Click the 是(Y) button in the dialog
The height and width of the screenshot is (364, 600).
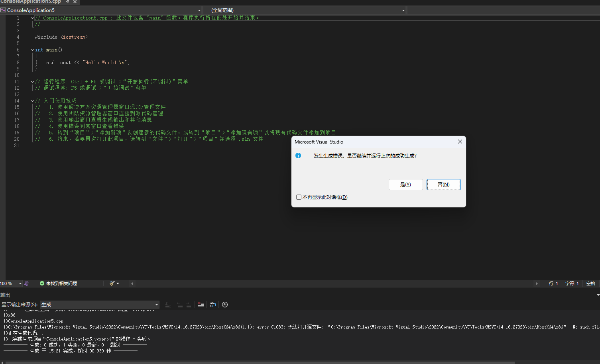405,185
